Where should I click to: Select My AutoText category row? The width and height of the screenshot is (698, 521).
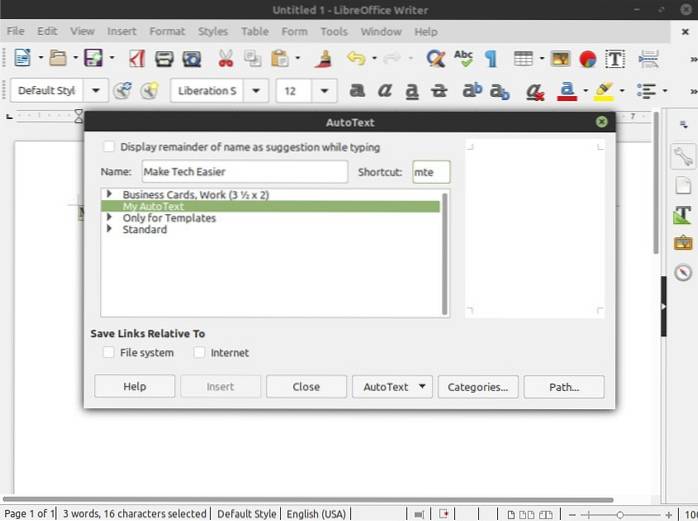[x=270, y=206]
